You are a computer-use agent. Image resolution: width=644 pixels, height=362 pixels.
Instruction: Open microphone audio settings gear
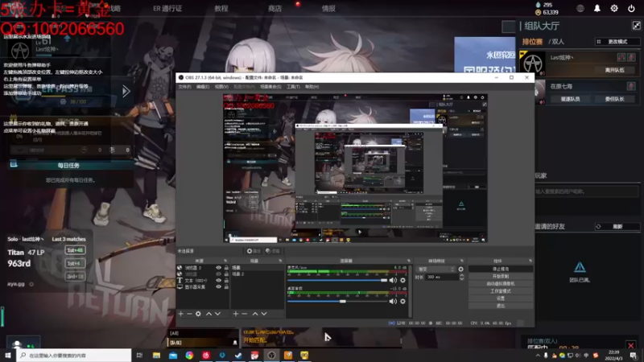[403, 280]
